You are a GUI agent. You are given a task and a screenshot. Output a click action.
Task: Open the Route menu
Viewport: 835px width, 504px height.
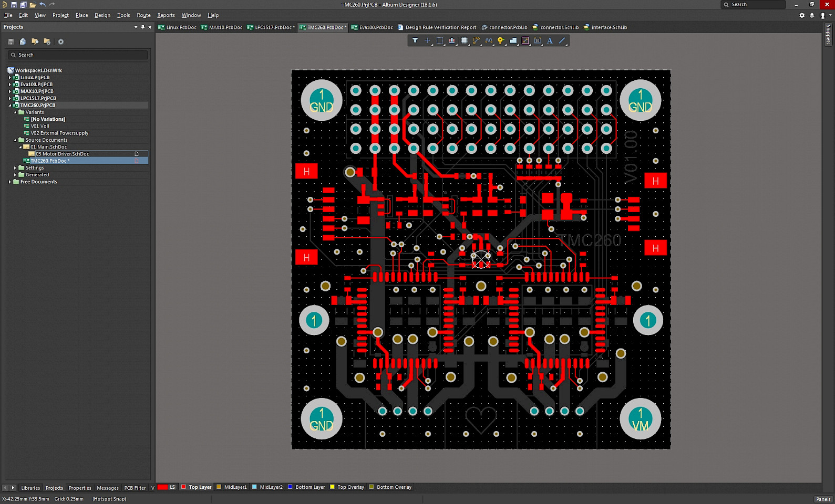(143, 15)
